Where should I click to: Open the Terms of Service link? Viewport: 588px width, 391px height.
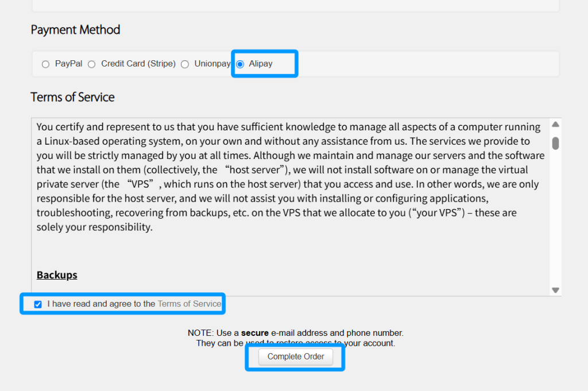coord(189,304)
